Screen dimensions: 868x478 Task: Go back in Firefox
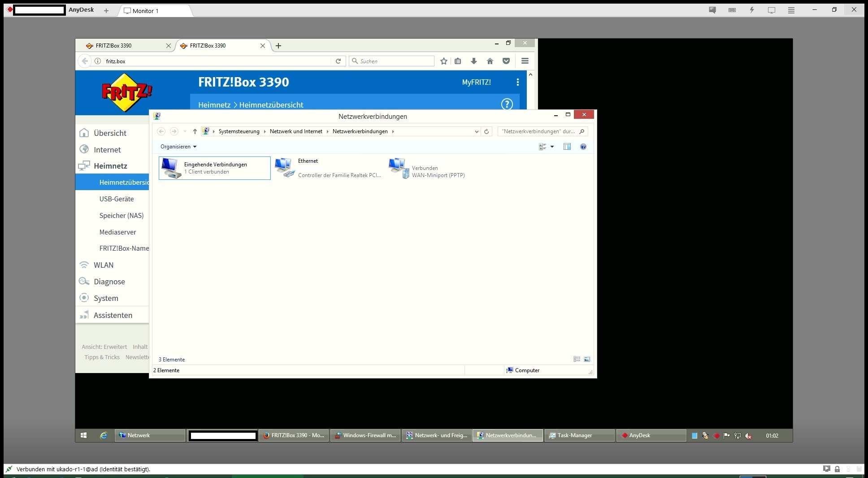[85, 61]
